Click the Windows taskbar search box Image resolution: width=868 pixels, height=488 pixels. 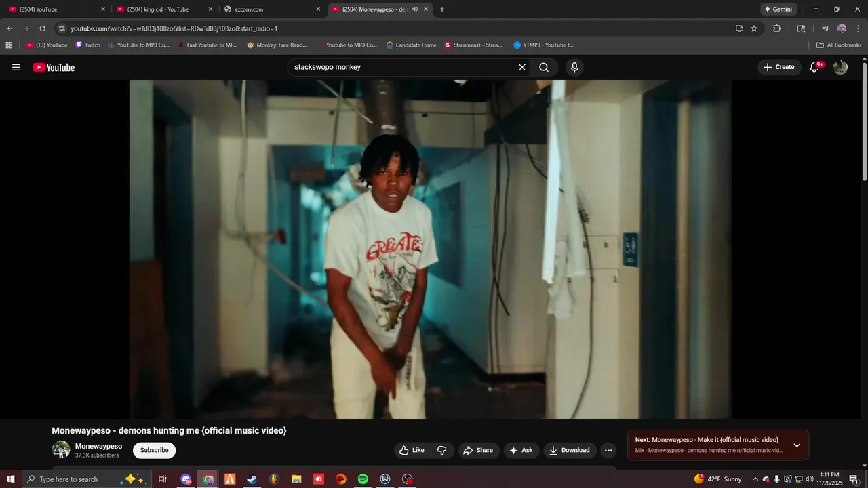(87, 479)
